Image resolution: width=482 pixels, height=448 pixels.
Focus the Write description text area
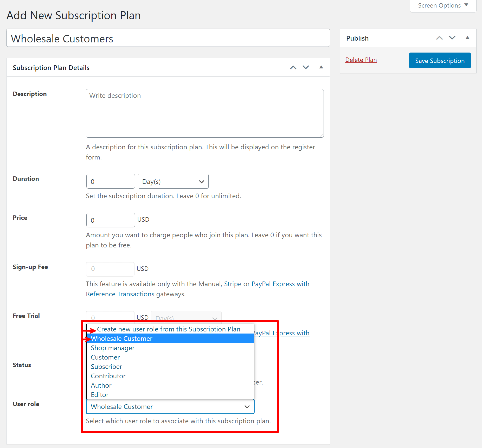pos(205,113)
